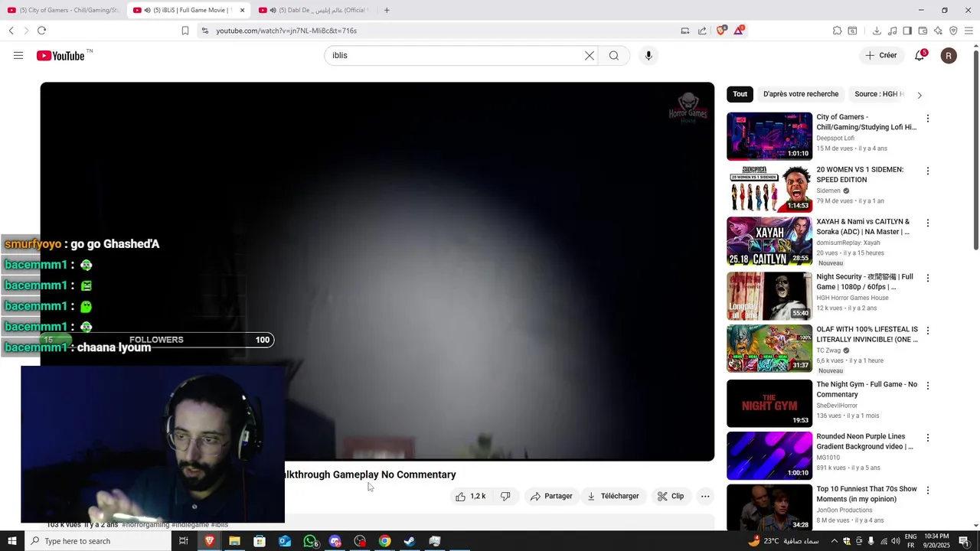Open YouTube notifications bell
Screen dimensions: 980x551
pyautogui.click(x=920, y=56)
